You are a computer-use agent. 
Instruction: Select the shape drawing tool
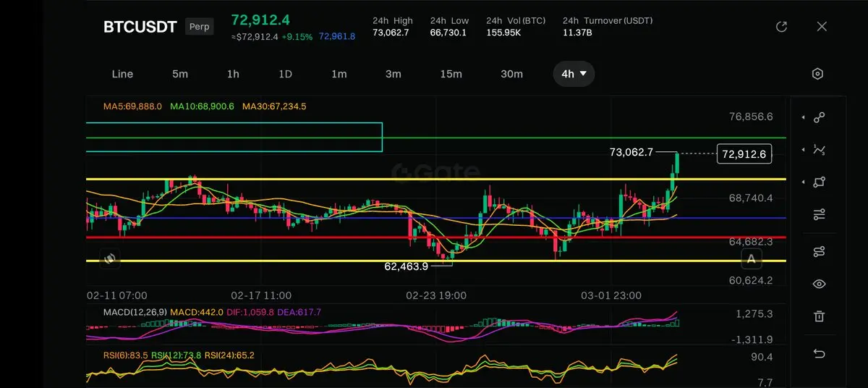coord(819,182)
